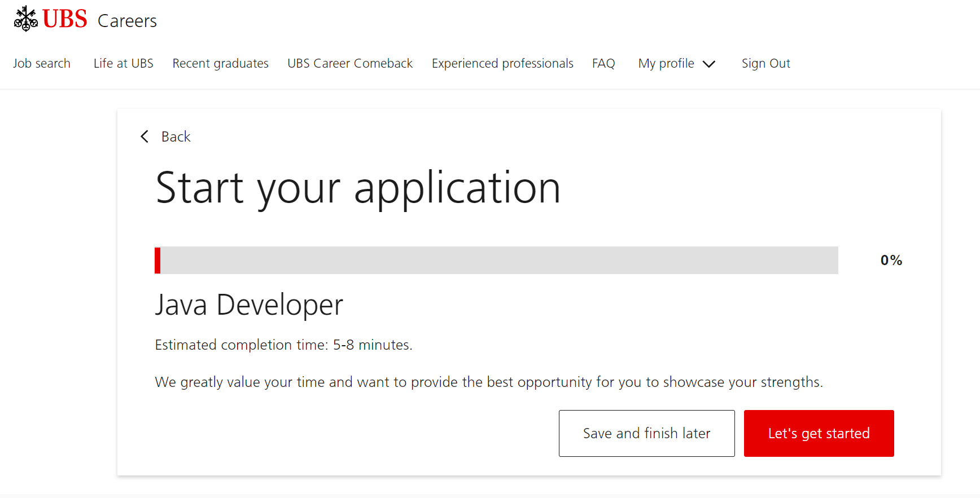Open the FAQ page
The height and width of the screenshot is (498, 980).
[x=603, y=63]
